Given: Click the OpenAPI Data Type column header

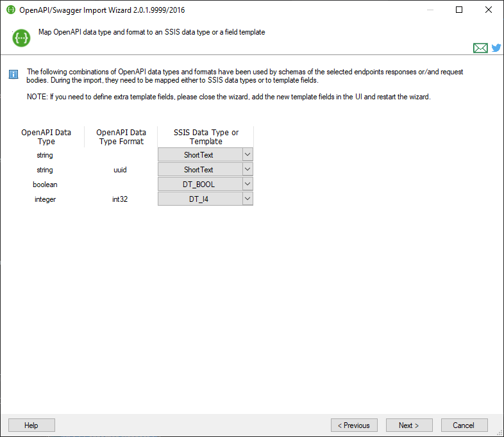Looking at the screenshot, I should pyautogui.click(x=46, y=136).
